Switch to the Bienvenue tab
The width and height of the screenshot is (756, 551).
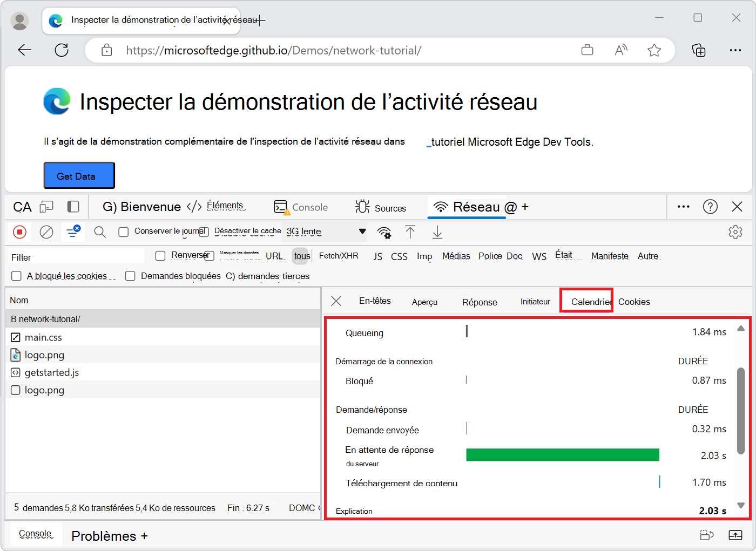coord(141,207)
